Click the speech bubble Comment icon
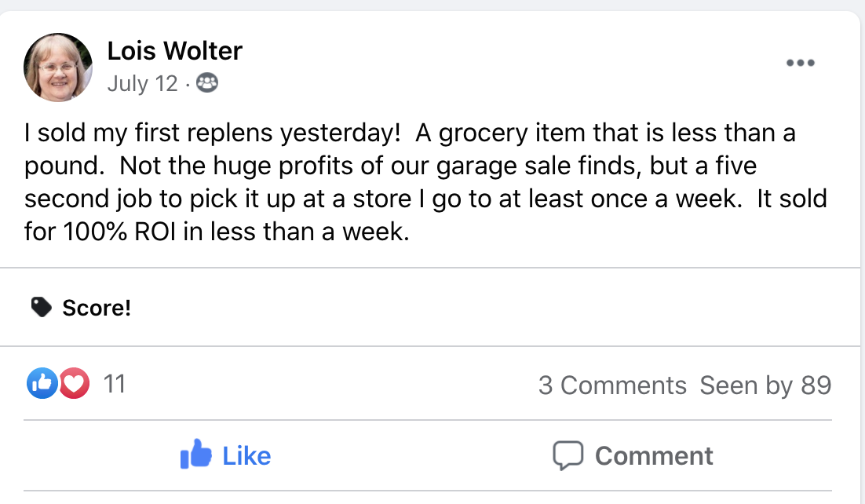The height and width of the screenshot is (504, 865). 568,455
